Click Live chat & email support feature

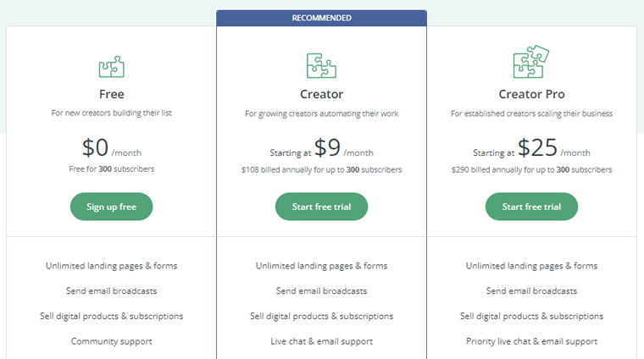(321, 341)
